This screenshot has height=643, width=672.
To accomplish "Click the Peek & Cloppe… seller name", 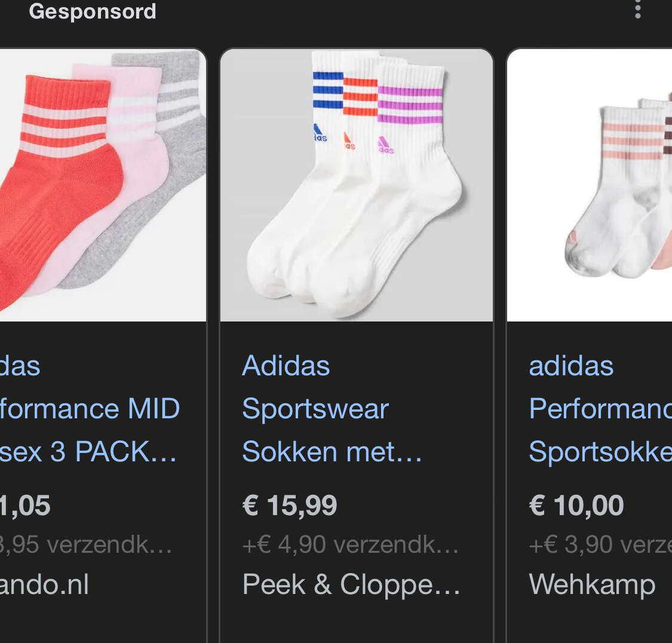I will tap(351, 584).
